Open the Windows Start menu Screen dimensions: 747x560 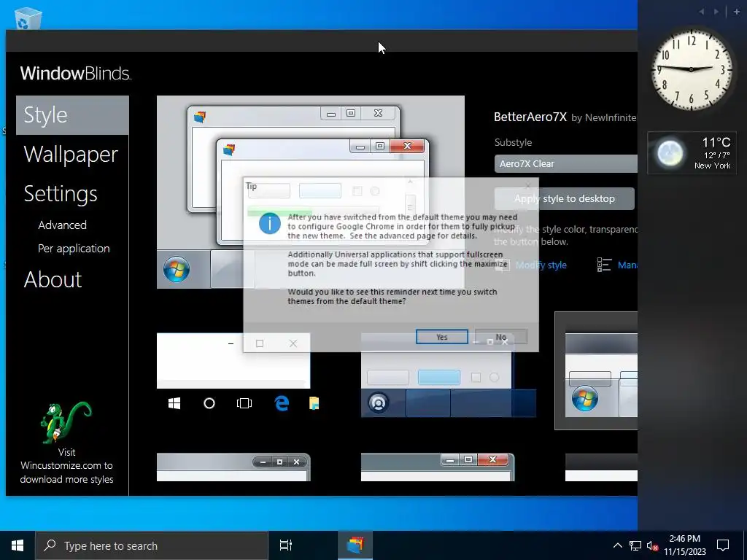[x=18, y=545]
